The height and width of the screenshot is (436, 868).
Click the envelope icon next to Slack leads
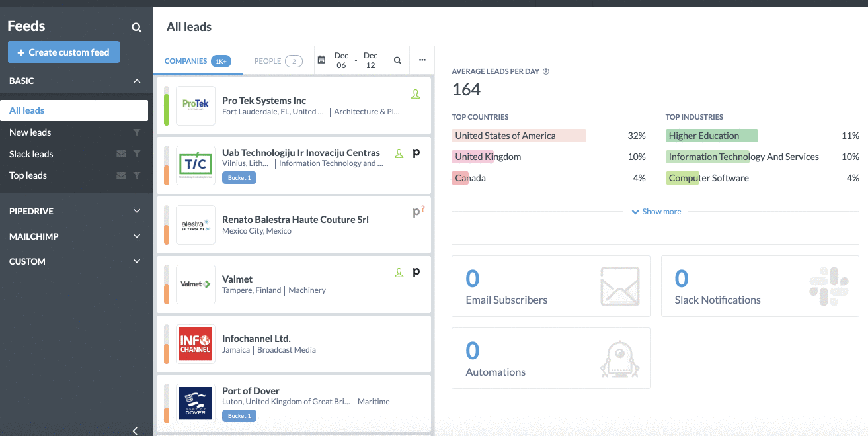coord(122,153)
